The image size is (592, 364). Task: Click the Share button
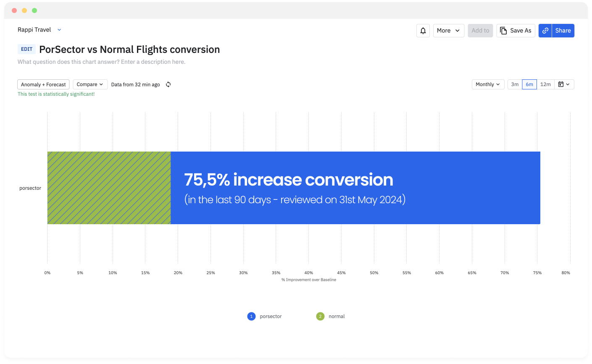pos(563,31)
